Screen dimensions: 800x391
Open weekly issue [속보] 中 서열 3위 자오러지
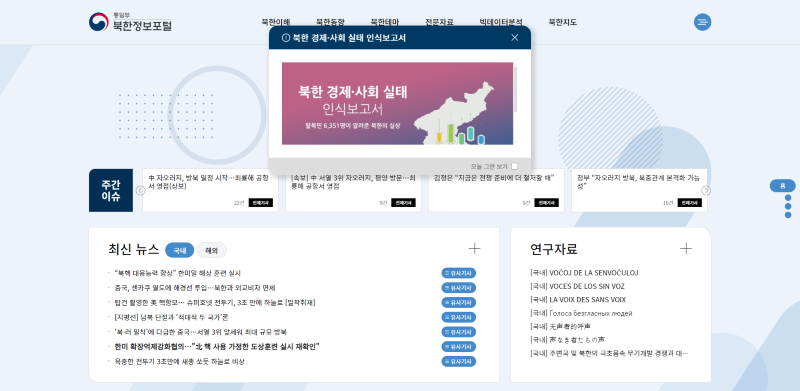353,182
